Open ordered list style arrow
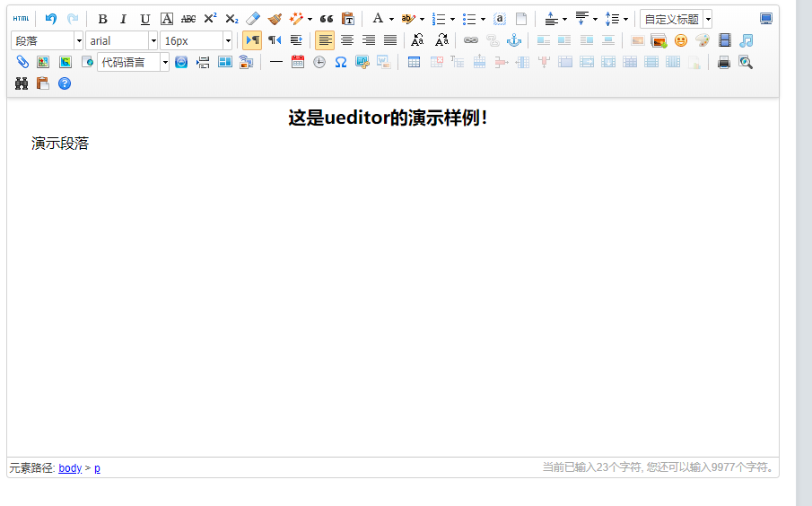The height and width of the screenshot is (506, 812). [x=452, y=19]
